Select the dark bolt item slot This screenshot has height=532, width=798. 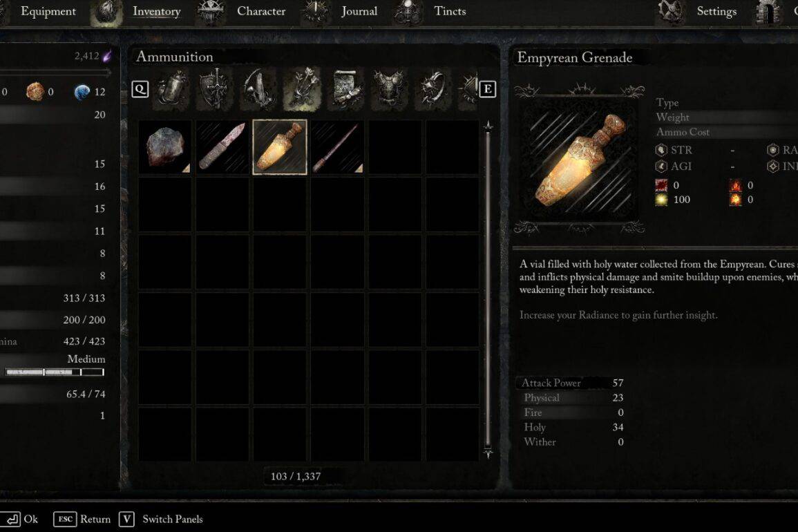[337, 147]
